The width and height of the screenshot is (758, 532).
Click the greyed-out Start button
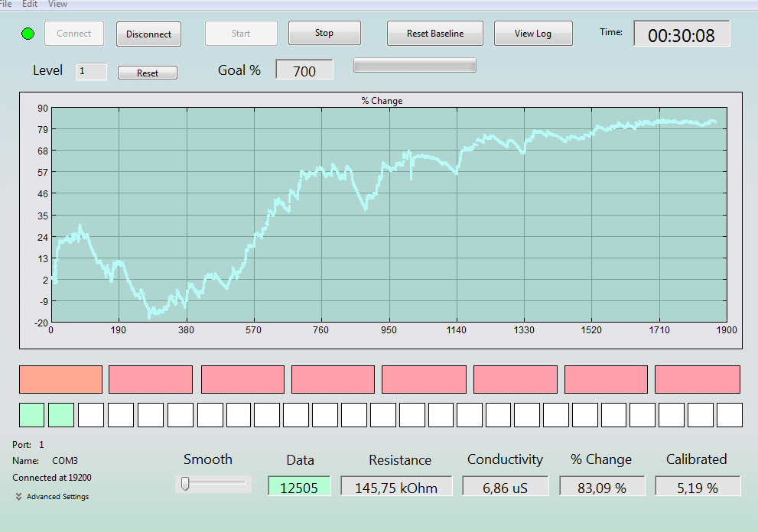241,34
